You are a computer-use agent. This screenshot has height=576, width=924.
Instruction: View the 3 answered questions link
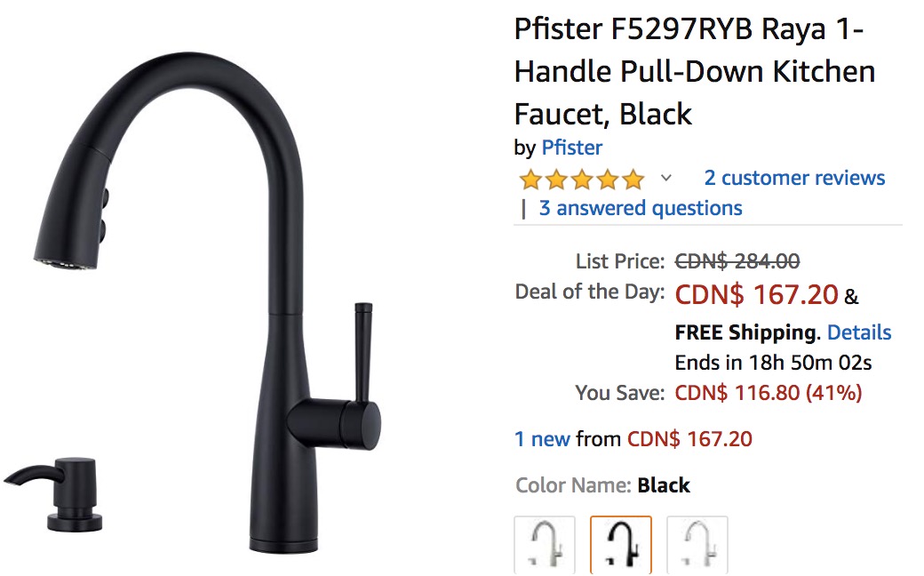[x=641, y=208]
